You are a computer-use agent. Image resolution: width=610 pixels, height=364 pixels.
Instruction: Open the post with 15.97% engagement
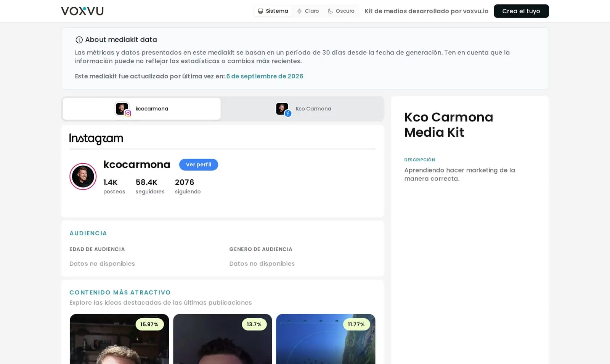click(119, 339)
